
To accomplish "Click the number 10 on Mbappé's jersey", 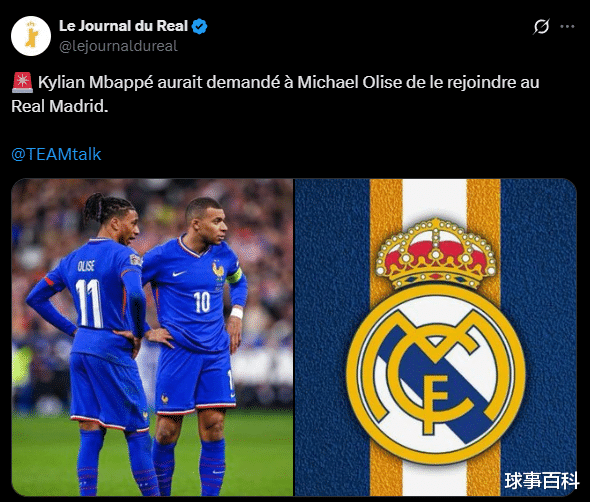I will tap(202, 302).
